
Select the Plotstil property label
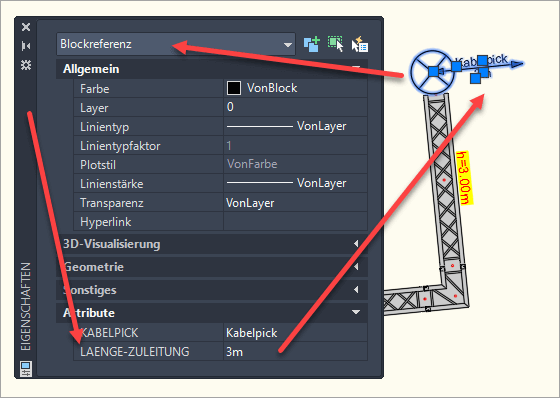[98, 165]
